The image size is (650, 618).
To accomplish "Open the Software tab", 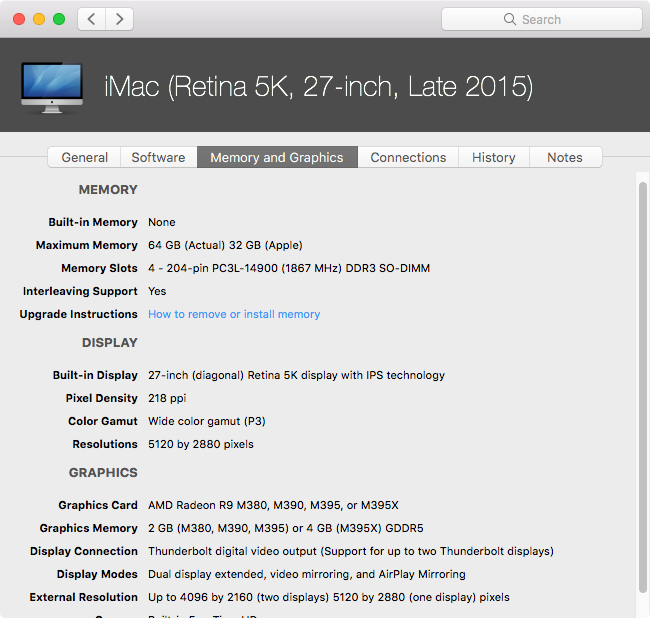I will (158, 158).
